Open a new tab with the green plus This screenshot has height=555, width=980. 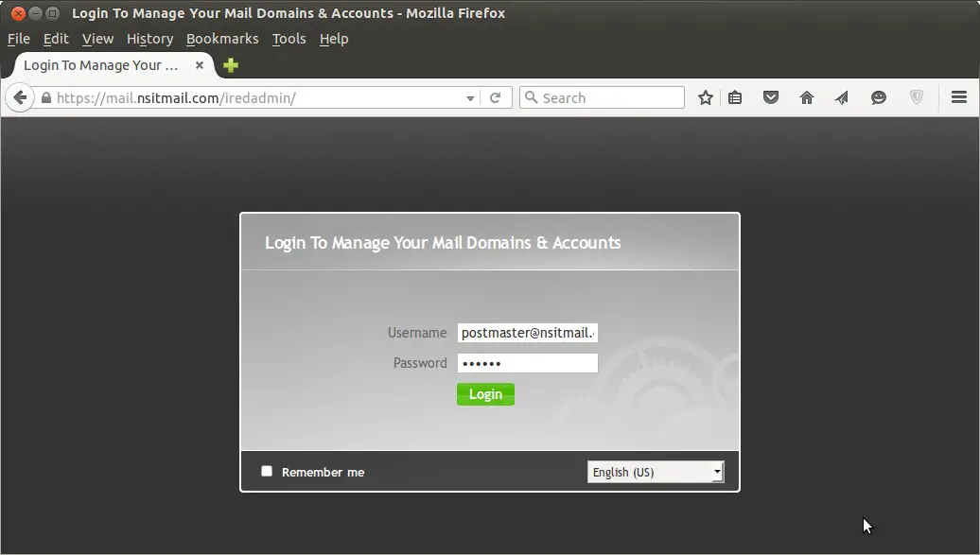pos(231,65)
